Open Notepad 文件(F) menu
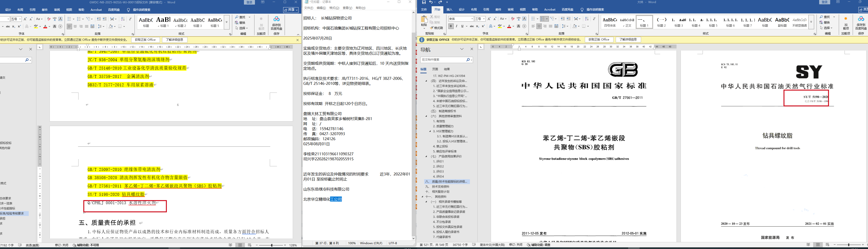Image resolution: width=868 pixels, height=249 pixels. 309,8
